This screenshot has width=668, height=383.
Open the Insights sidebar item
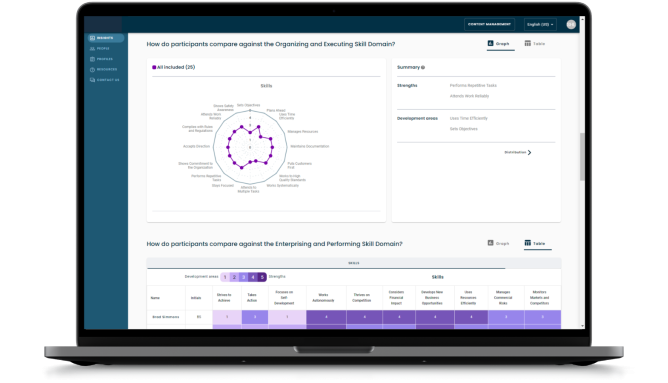[x=106, y=38]
